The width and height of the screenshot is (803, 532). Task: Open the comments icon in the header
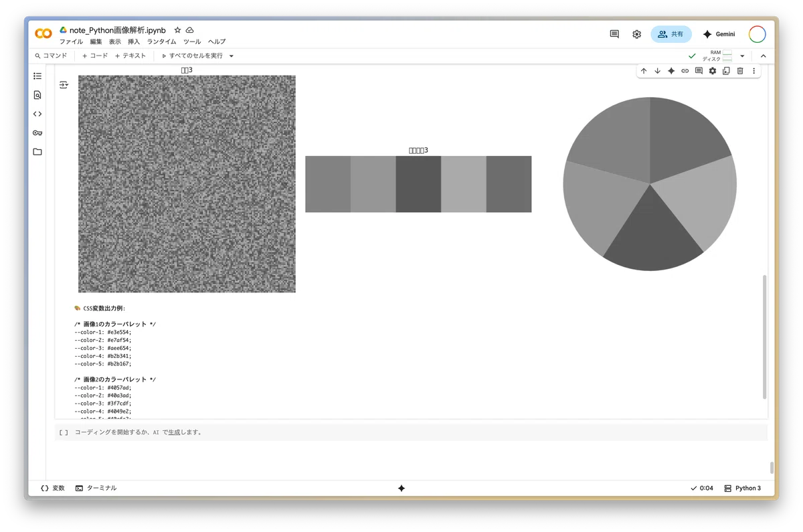[x=614, y=34]
